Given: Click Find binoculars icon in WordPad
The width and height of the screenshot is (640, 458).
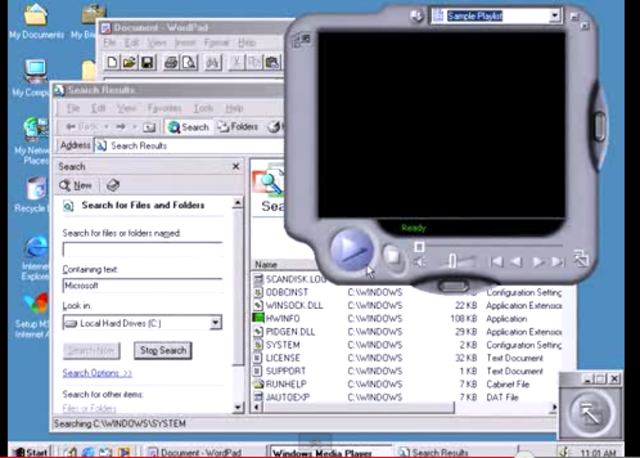Looking at the screenshot, I should tap(213, 62).
